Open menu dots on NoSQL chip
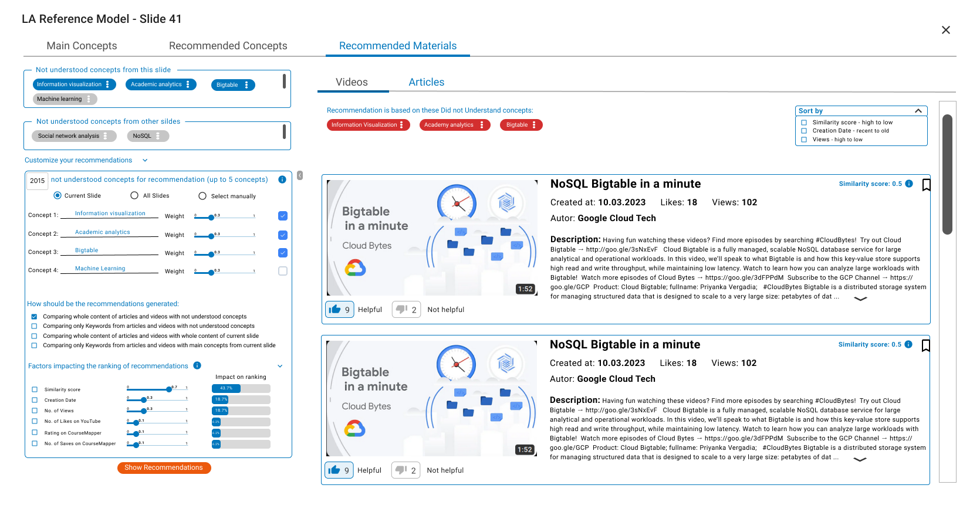The image size is (980, 512). pyautogui.click(x=158, y=136)
